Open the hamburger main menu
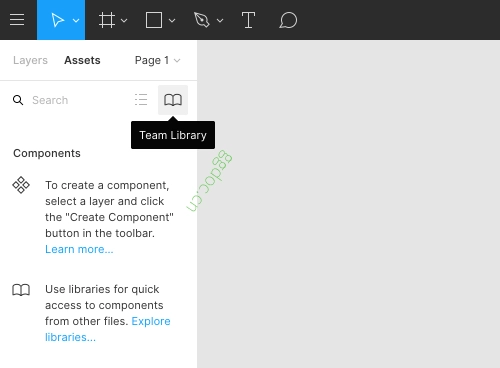This screenshot has width=500, height=368. click(17, 20)
